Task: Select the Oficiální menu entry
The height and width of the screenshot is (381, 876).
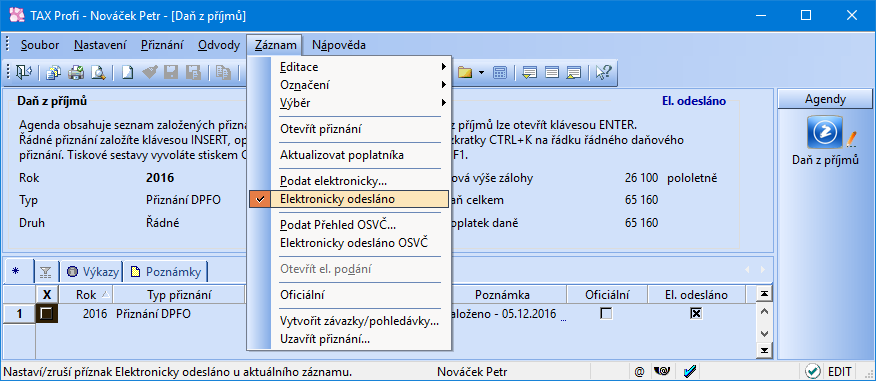Action: point(349,295)
